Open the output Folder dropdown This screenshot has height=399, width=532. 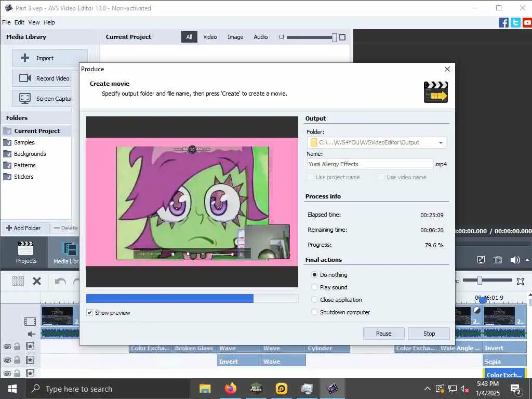click(x=441, y=142)
